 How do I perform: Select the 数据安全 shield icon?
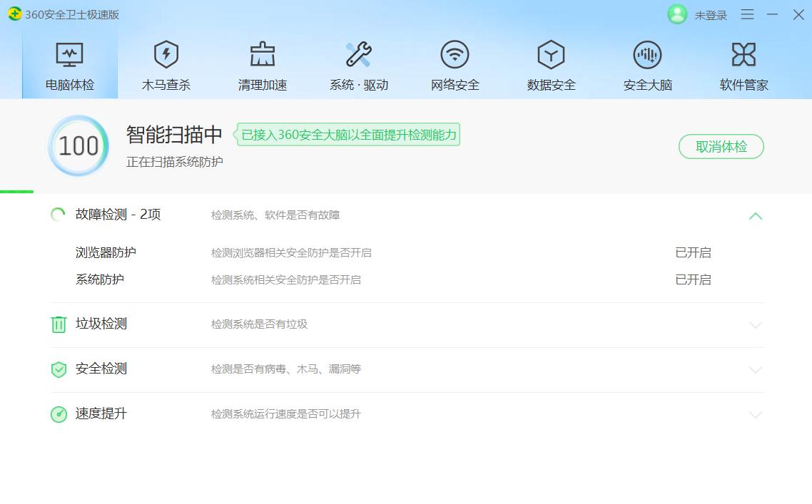[551, 53]
